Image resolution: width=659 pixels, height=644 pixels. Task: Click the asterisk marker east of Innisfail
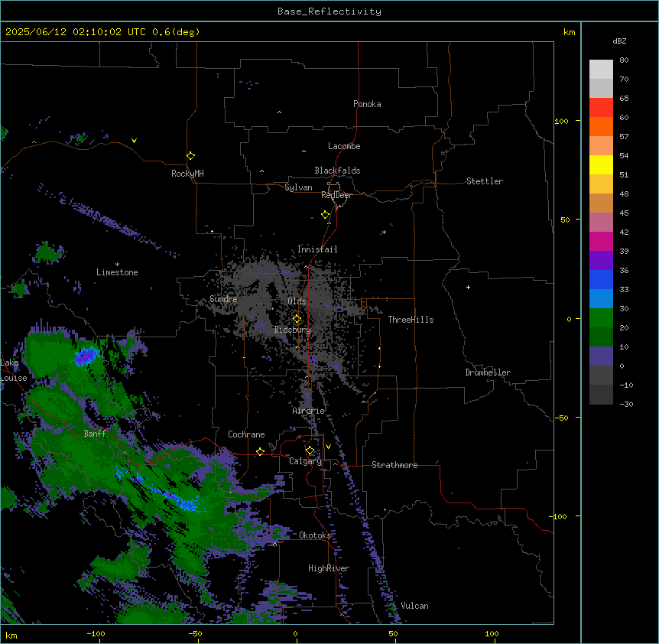384,232
